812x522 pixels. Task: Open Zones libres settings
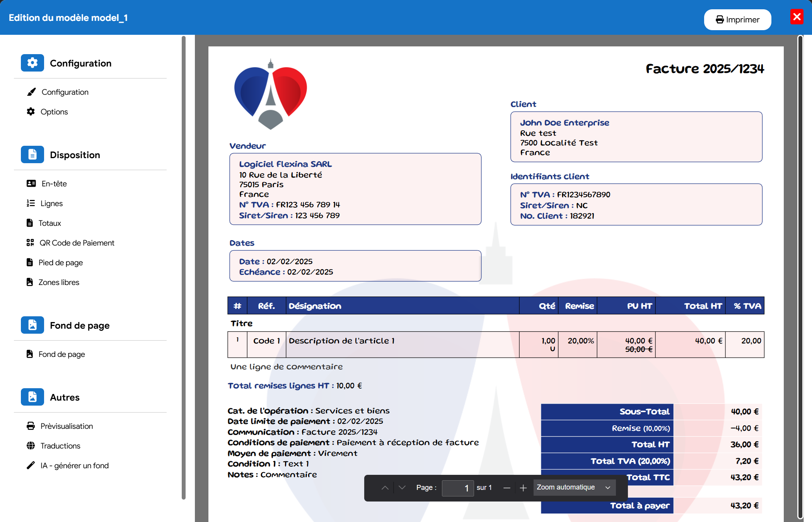pyautogui.click(x=59, y=282)
